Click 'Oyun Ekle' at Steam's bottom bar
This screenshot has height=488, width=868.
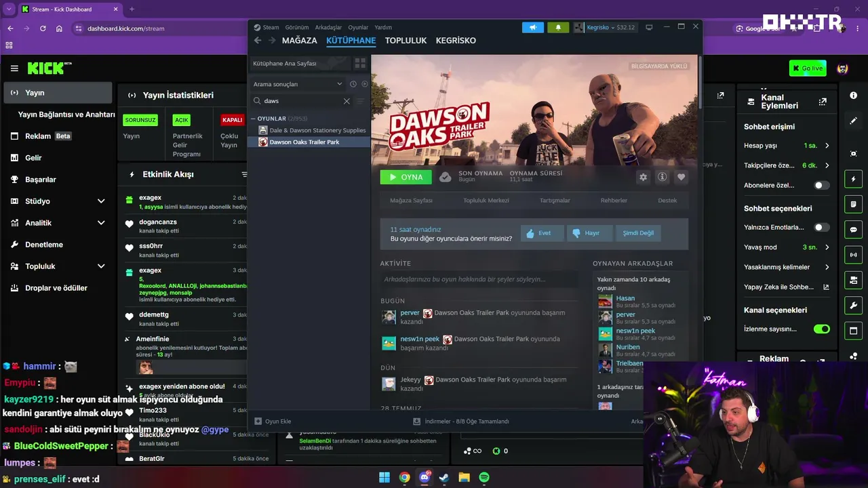click(x=273, y=422)
